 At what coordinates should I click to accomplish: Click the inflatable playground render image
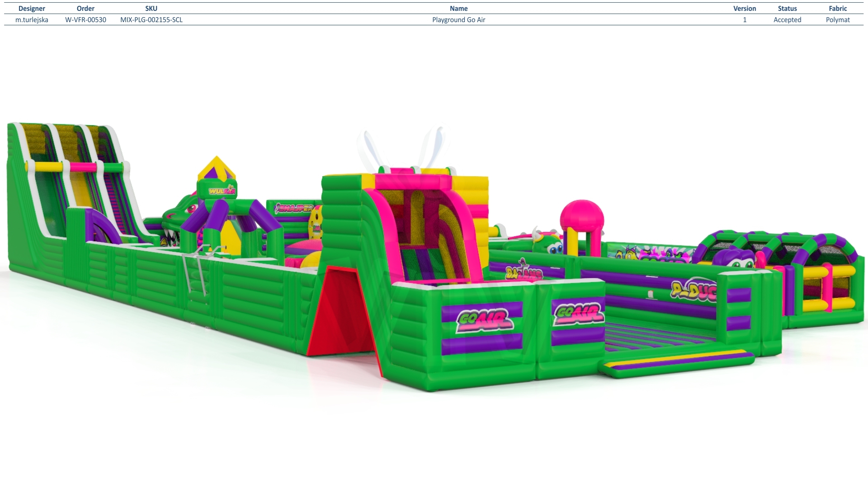tap(434, 258)
